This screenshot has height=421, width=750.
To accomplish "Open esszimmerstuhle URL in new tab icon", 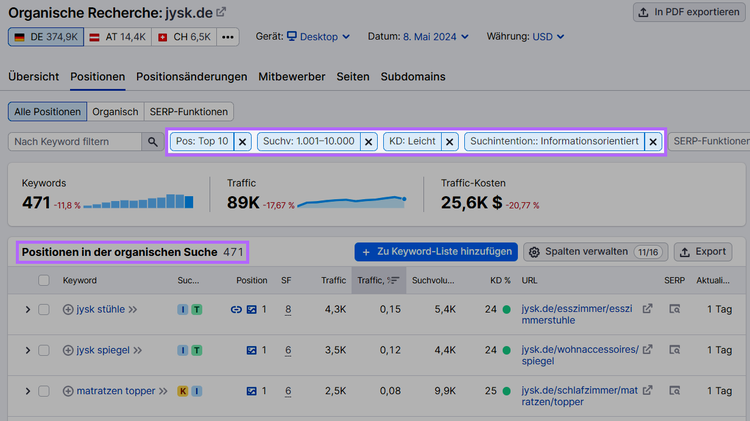I will coord(647,309).
